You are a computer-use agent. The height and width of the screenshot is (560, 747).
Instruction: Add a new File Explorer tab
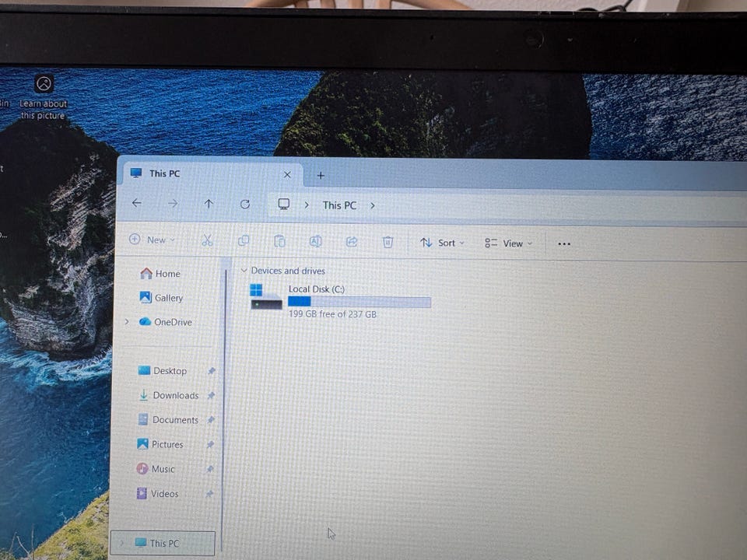(321, 176)
